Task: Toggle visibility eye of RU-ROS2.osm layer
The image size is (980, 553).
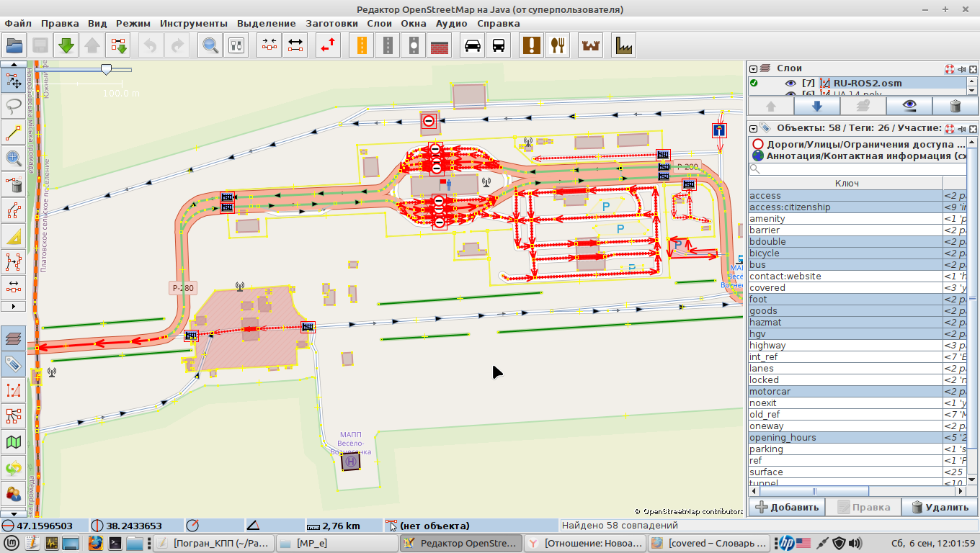Action: [790, 84]
